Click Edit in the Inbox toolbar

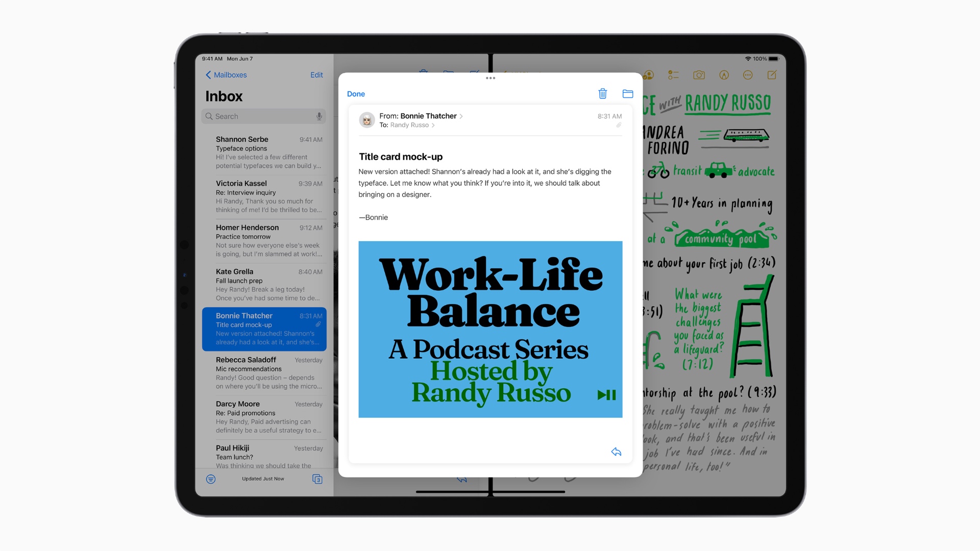click(316, 74)
